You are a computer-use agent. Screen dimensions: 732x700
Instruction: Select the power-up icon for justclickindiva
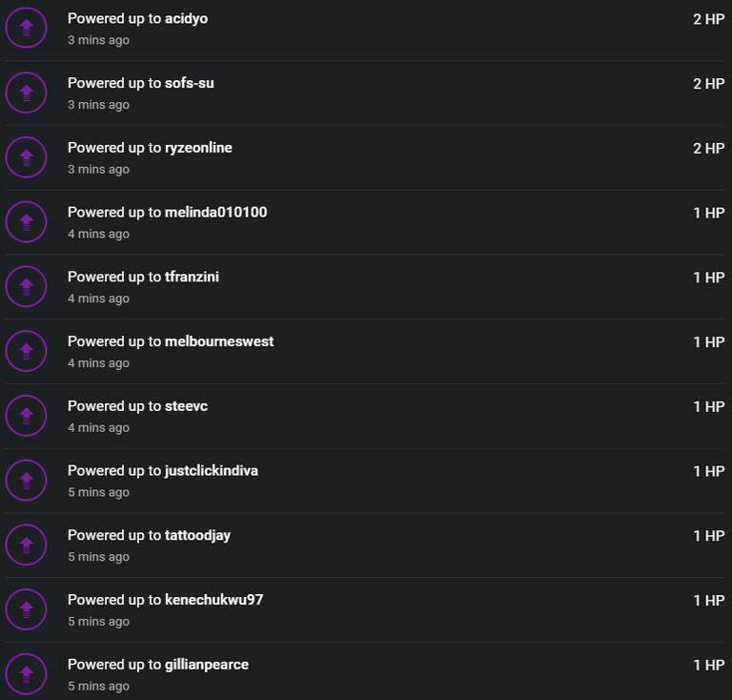coord(26,480)
